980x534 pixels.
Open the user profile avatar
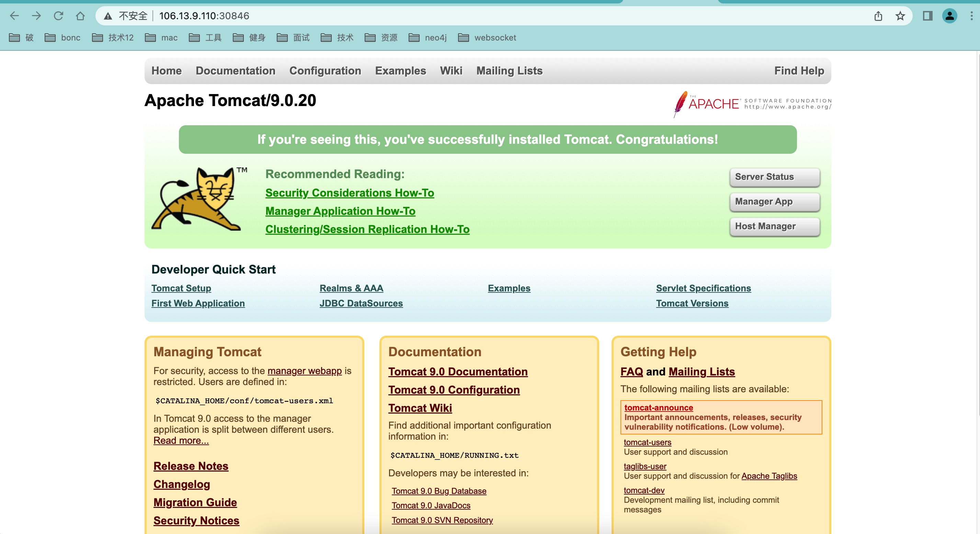pos(949,16)
